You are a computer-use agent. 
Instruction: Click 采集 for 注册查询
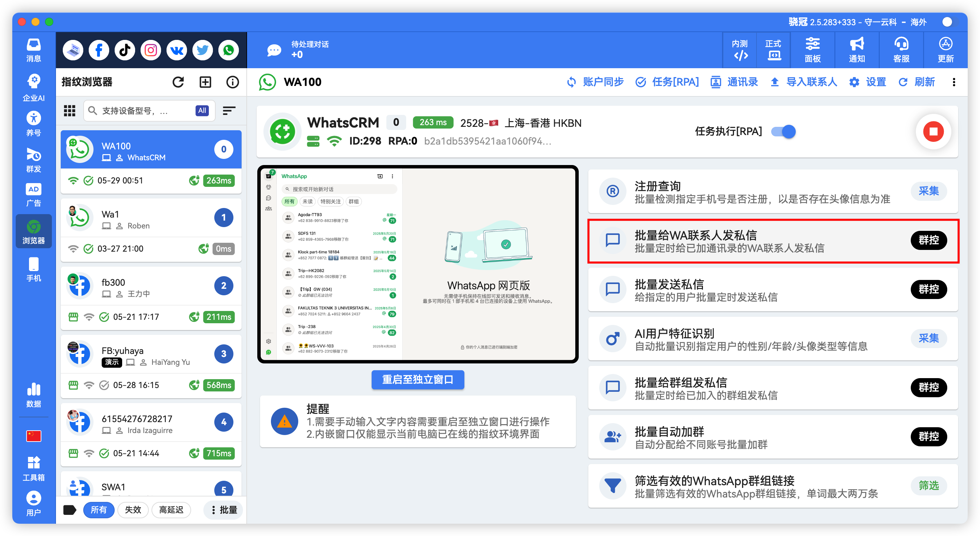[x=928, y=191]
